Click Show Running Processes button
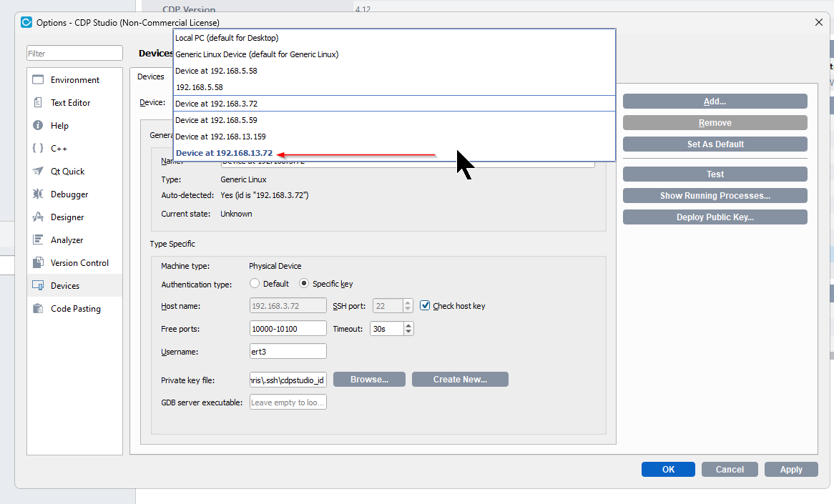The height and width of the screenshot is (504, 834). [715, 196]
